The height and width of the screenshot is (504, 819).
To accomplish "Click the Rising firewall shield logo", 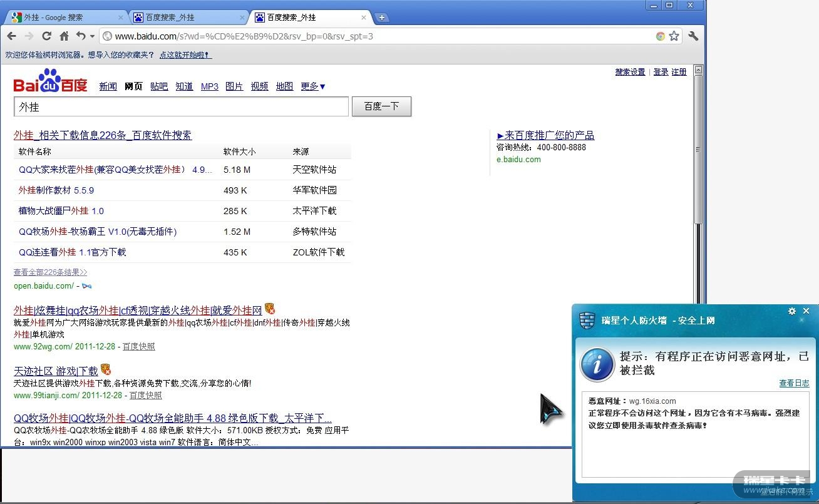I will point(587,320).
